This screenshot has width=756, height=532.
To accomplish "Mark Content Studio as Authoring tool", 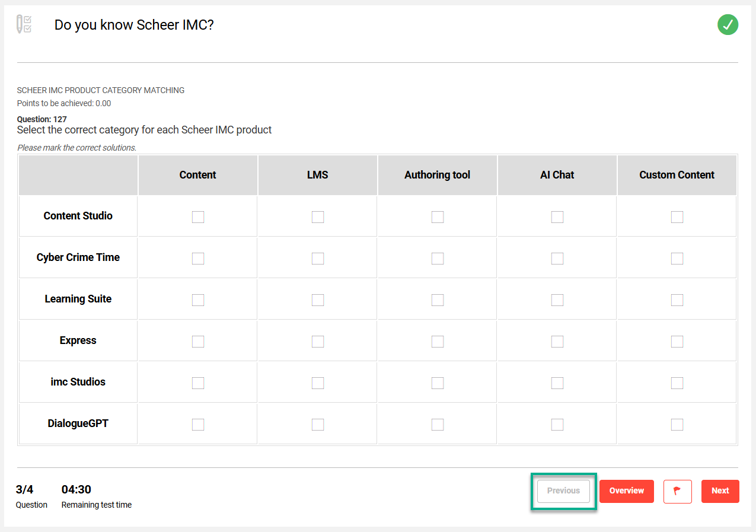I will click(438, 217).
